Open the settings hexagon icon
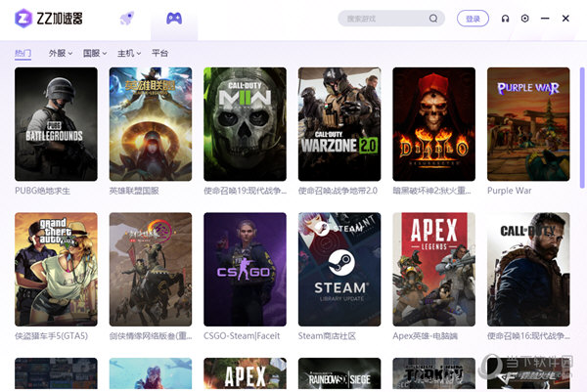 524,19
